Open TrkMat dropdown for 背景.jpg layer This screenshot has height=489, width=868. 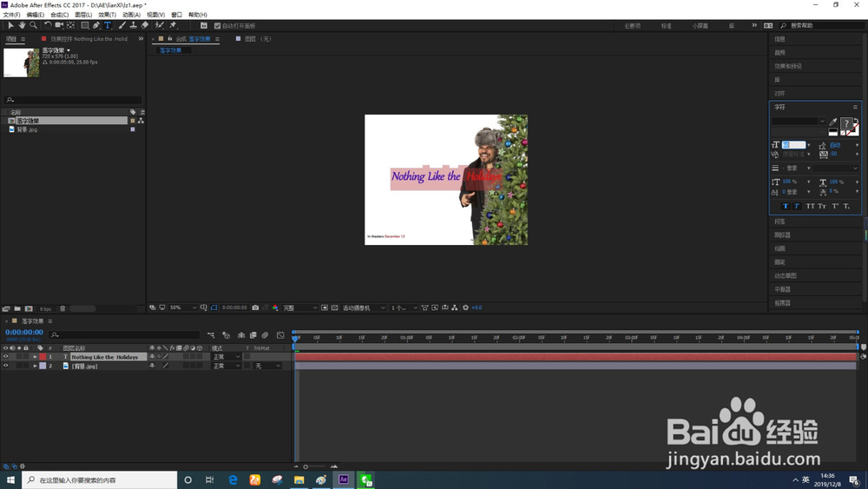268,366
